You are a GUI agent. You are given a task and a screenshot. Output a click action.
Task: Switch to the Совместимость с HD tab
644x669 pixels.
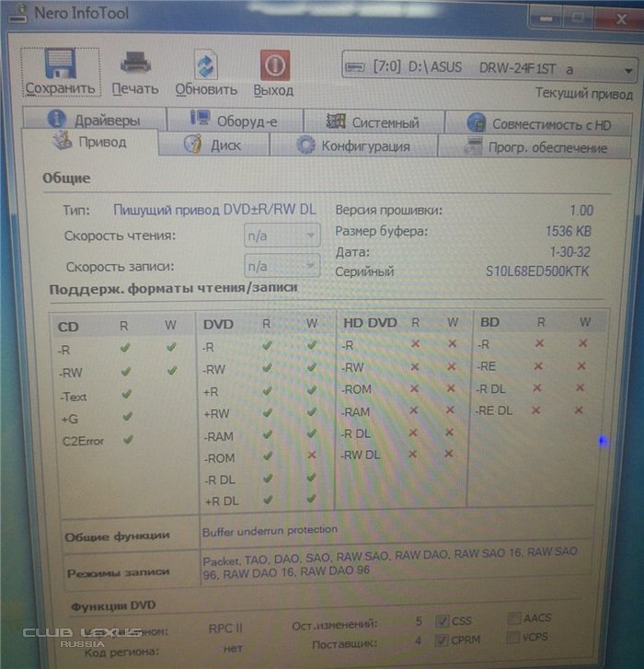point(538,123)
